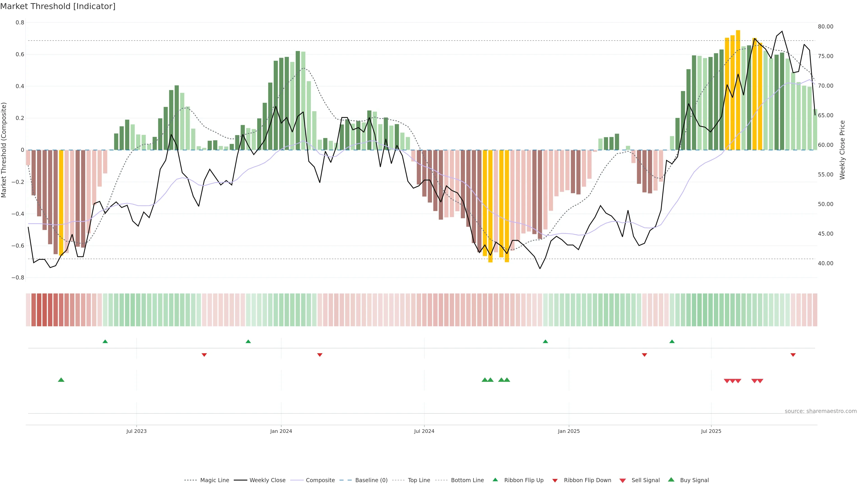Click the Buy Signal legend triangle icon
This screenshot has width=868, height=488.
pos(671,480)
